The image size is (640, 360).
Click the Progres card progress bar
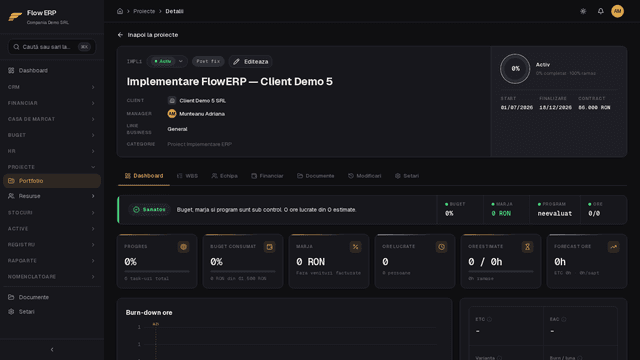point(157,271)
